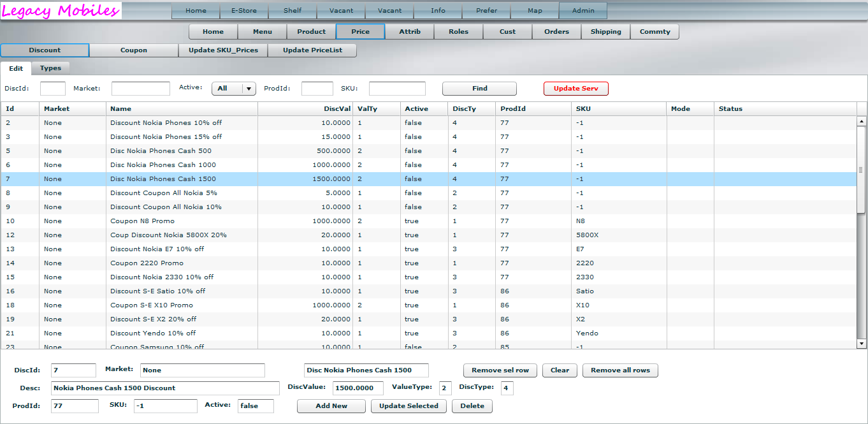Switch to the Types tab
The image size is (868, 424).
click(50, 68)
